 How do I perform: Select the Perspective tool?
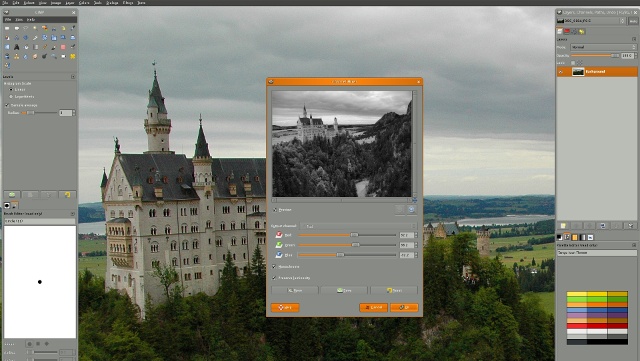pyautogui.click(x=73, y=38)
